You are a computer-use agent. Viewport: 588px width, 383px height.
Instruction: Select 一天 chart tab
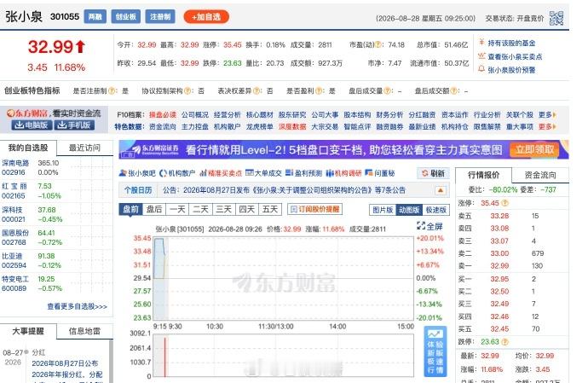pos(177,209)
